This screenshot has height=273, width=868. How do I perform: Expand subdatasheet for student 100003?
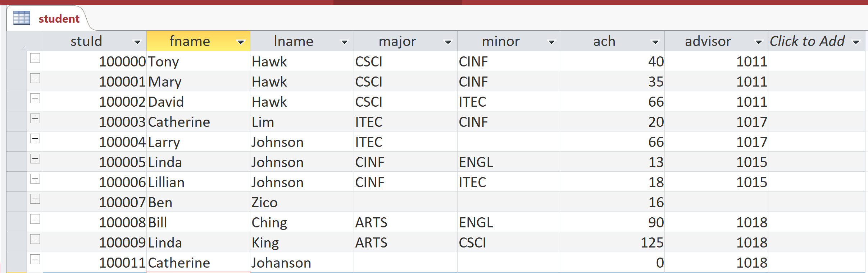35,118
